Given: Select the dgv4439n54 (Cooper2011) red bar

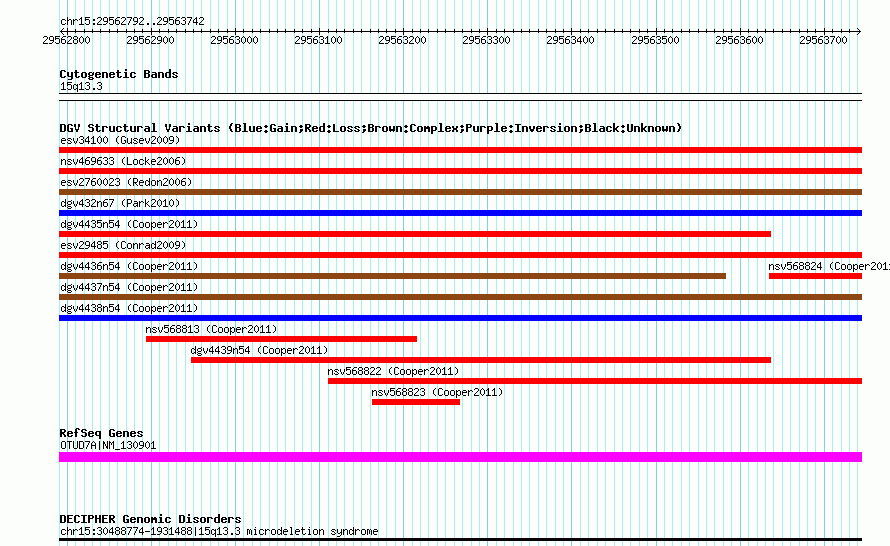Looking at the screenshot, I should coord(481,360).
